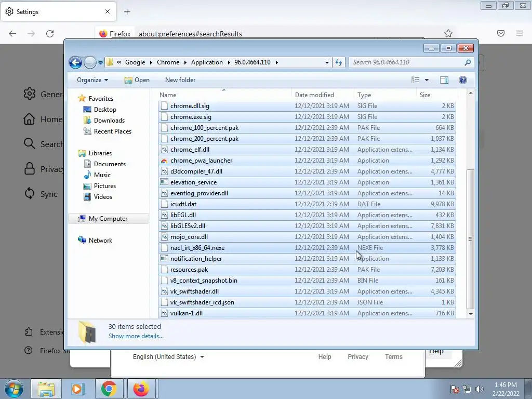The width and height of the screenshot is (532, 399).
Task: Click Firefox back arrow button
Action: tap(12, 33)
